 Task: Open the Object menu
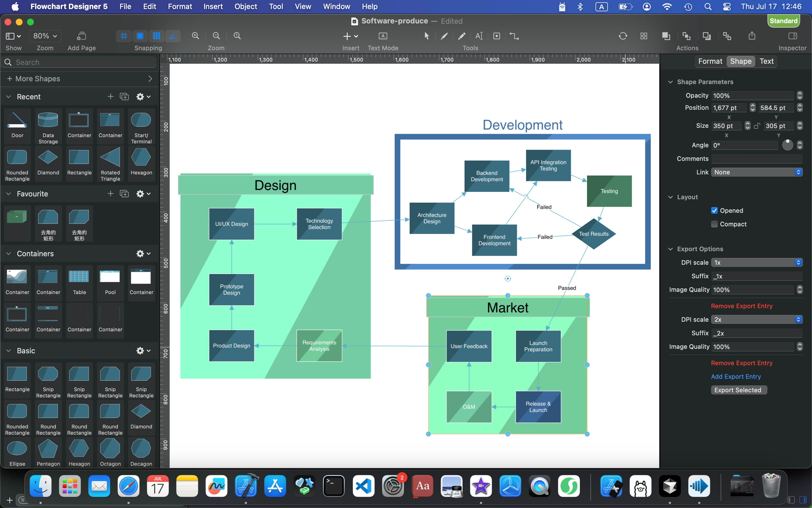(246, 6)
